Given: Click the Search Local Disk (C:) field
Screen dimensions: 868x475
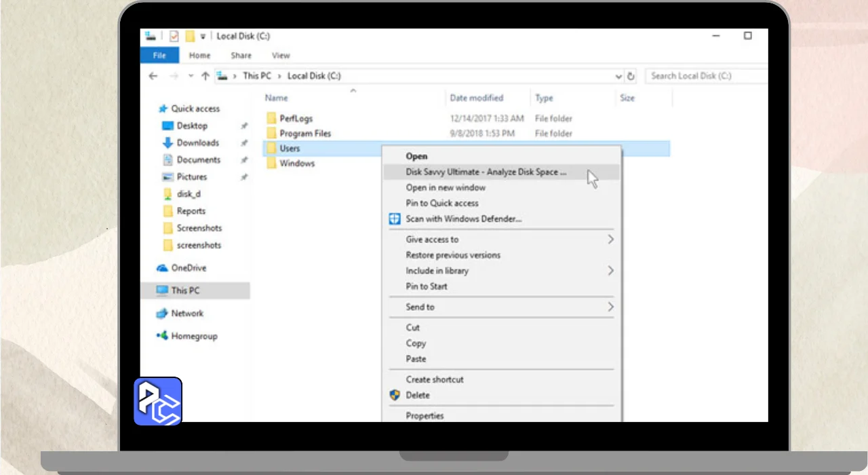Looking at the screenshot, I should pos(705,76).
